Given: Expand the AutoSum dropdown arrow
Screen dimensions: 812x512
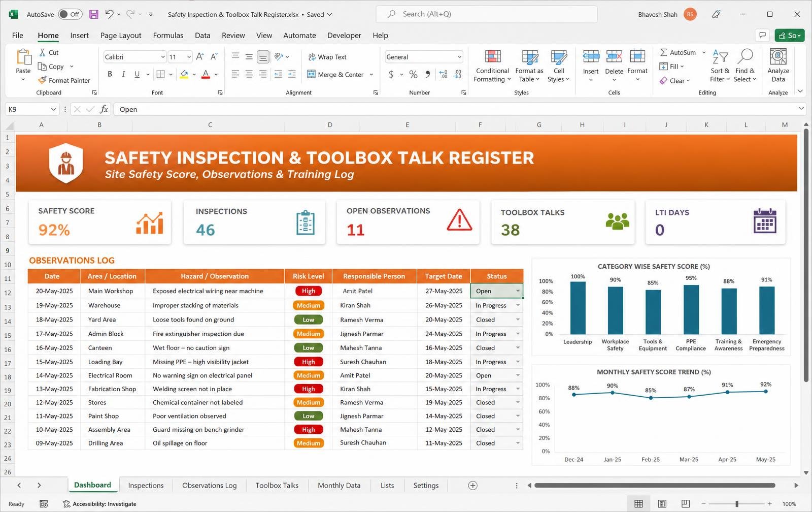Looking at the screenshot, I should (704, 52).
